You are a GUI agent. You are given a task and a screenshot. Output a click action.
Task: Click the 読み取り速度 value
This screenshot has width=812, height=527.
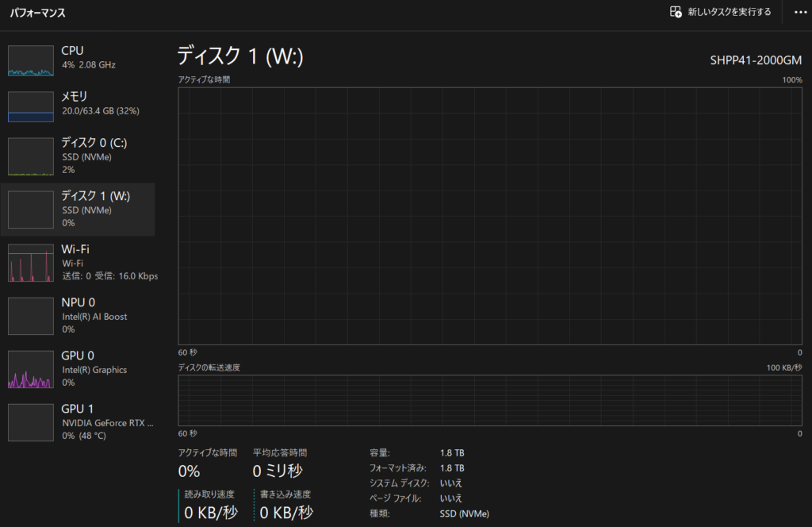coord(211,512)
